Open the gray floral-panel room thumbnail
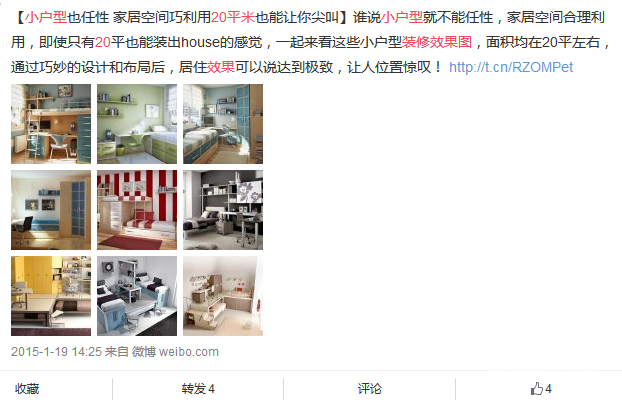 click(223, 210)
